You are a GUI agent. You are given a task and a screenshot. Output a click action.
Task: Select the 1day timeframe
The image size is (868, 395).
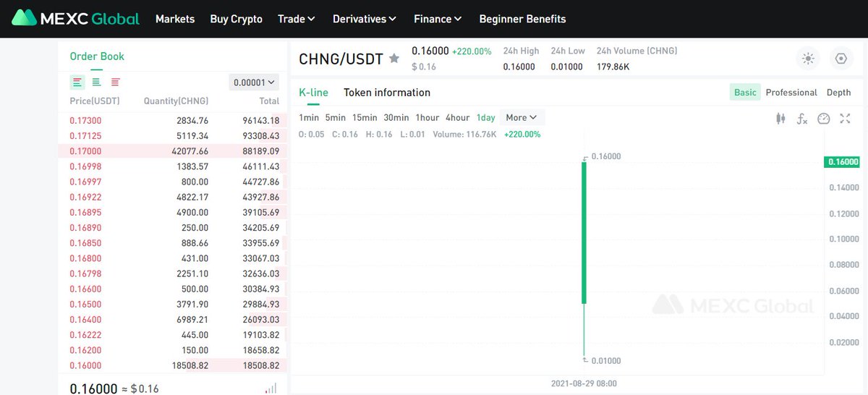click(486, 117)
